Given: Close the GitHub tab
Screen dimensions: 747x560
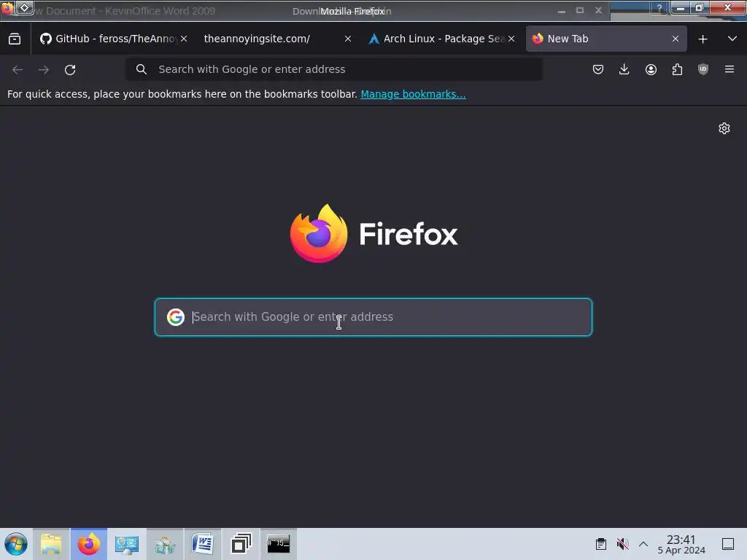Looking at the screenshot, I should [x=184, y=39].
